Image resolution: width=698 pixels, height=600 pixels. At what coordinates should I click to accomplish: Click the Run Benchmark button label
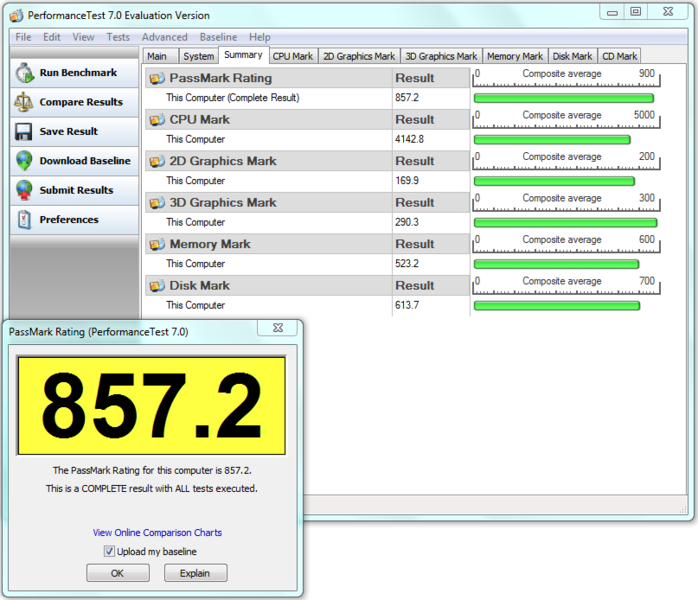tap(78, 73)
